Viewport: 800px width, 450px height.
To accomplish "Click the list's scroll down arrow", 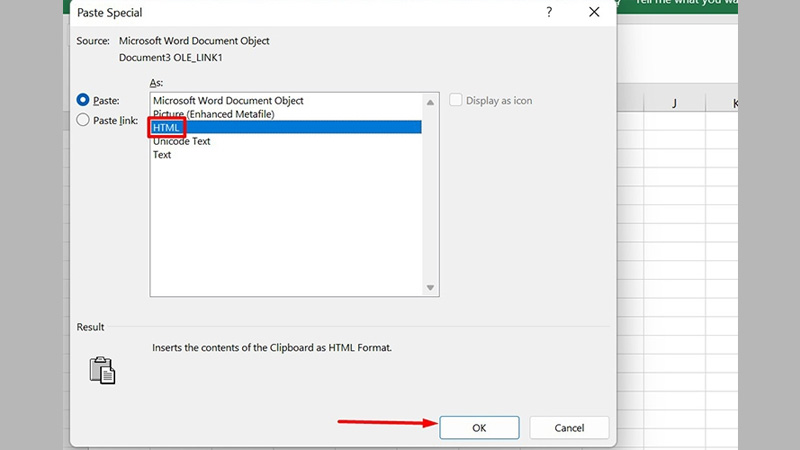I will point(430,288).
